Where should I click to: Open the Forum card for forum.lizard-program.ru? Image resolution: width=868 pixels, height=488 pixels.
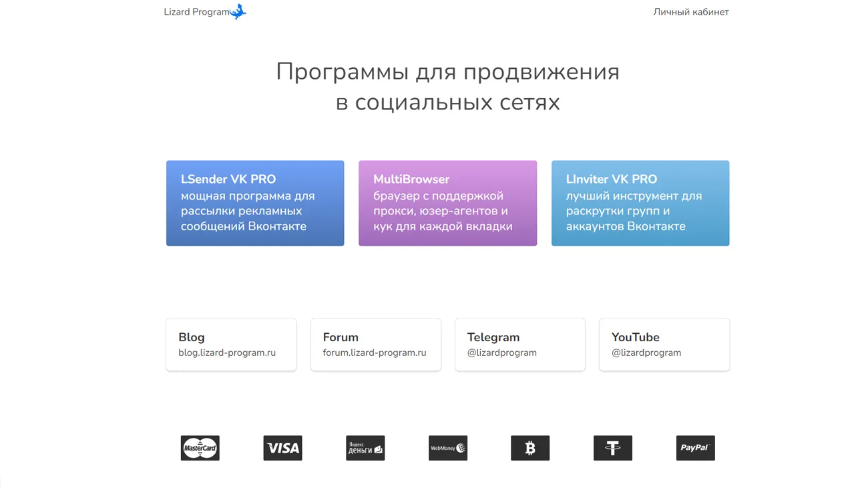pyautogui.click(x=375, y=344)
